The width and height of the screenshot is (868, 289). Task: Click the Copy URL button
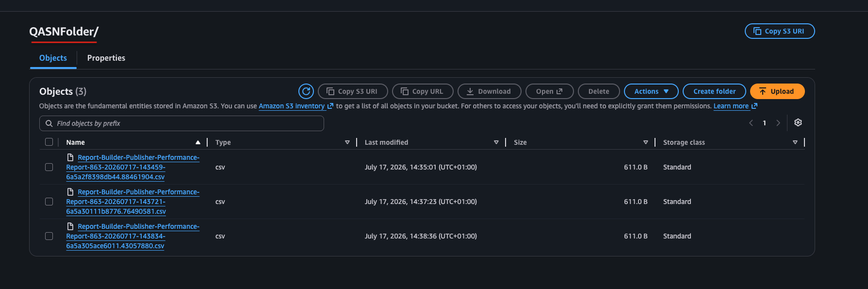click(423, 91)
